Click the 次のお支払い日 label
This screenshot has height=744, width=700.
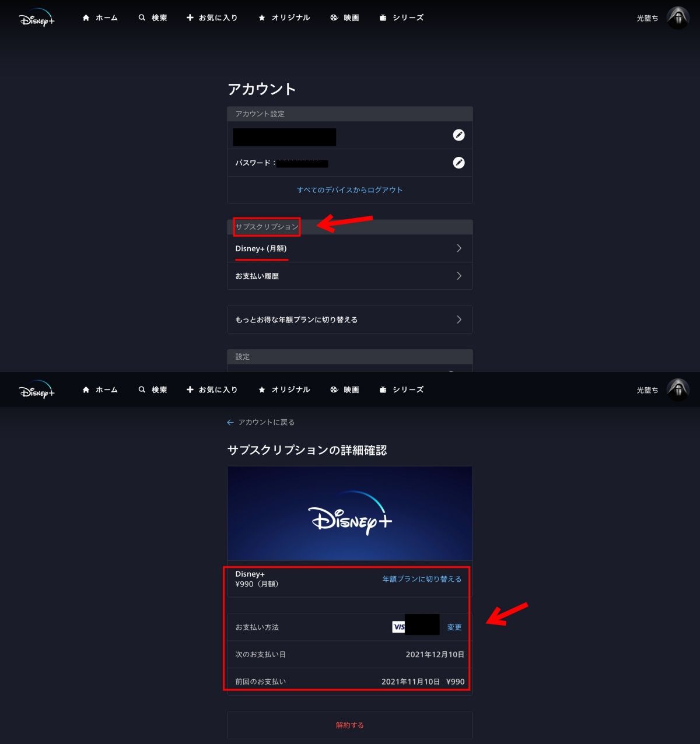click(x=261, y=655)
